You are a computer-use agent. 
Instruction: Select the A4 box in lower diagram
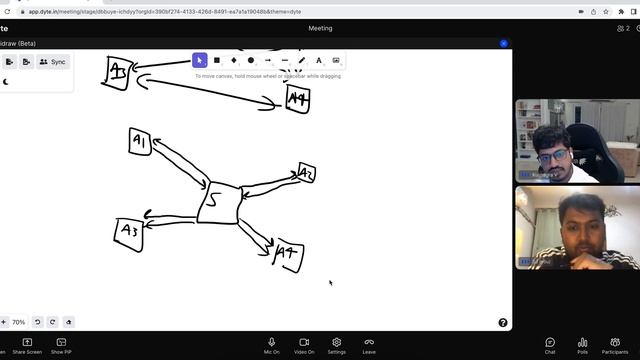289,256
